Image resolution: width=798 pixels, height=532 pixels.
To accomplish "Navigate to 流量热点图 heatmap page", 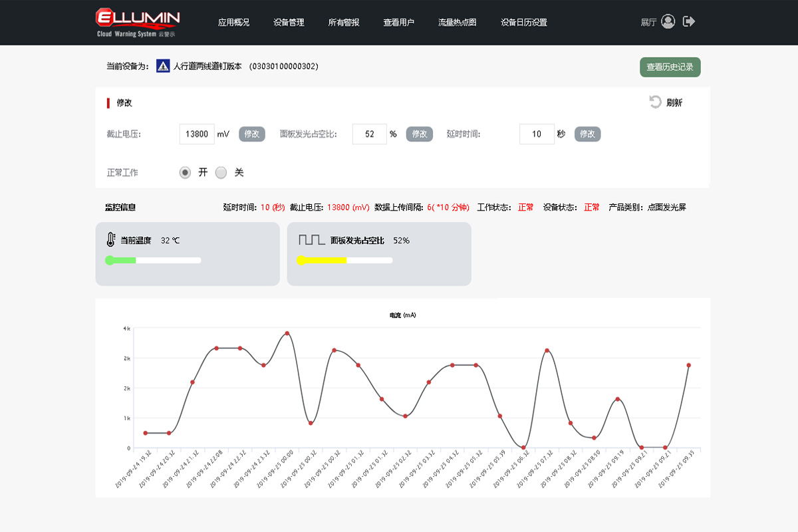I will point(457,22).
